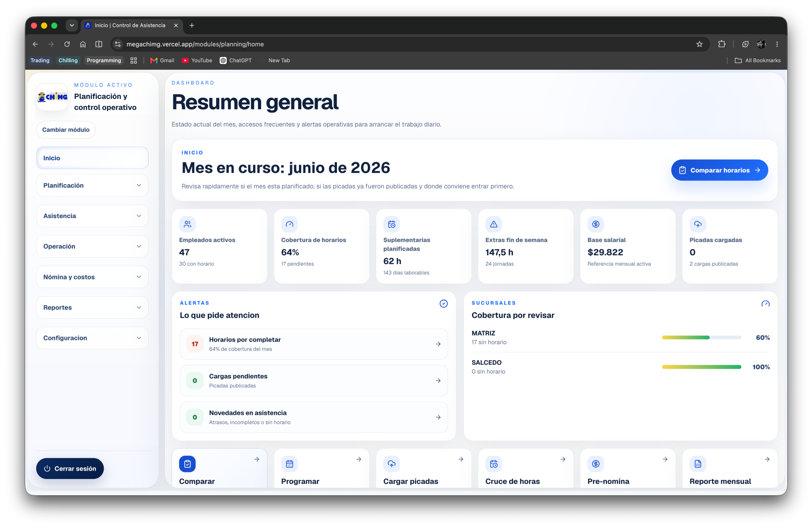Click the CHIMG logo in sidebar
Image resolution: width=812 pixels, height=528 pixels.
point(52,97)
